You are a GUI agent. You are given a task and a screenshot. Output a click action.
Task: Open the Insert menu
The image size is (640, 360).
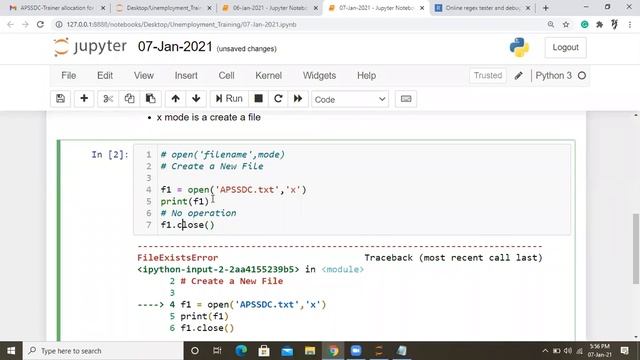pos(186,76)
